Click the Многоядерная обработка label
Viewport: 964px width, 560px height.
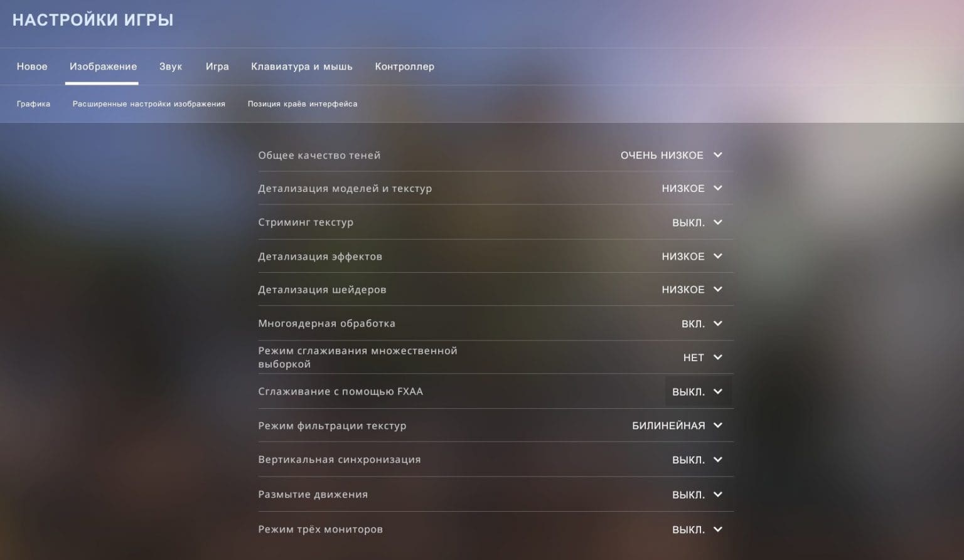click(x=327, y=324)
